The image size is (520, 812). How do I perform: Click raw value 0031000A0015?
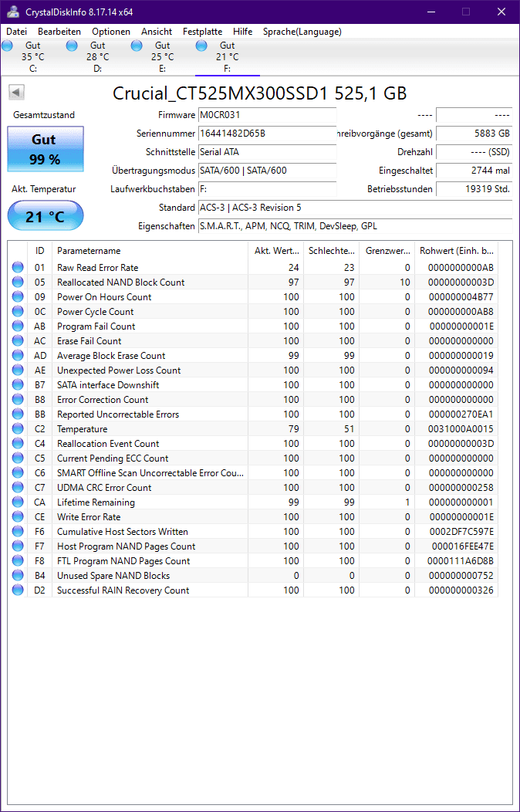[461, 429]
